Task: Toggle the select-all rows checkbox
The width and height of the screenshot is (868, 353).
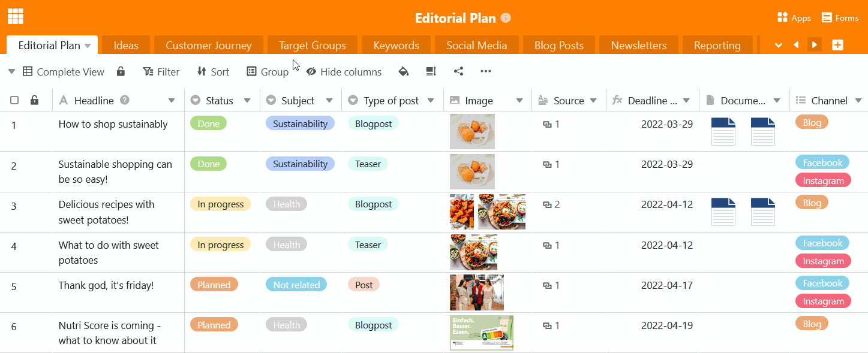Action: (14, 100)
